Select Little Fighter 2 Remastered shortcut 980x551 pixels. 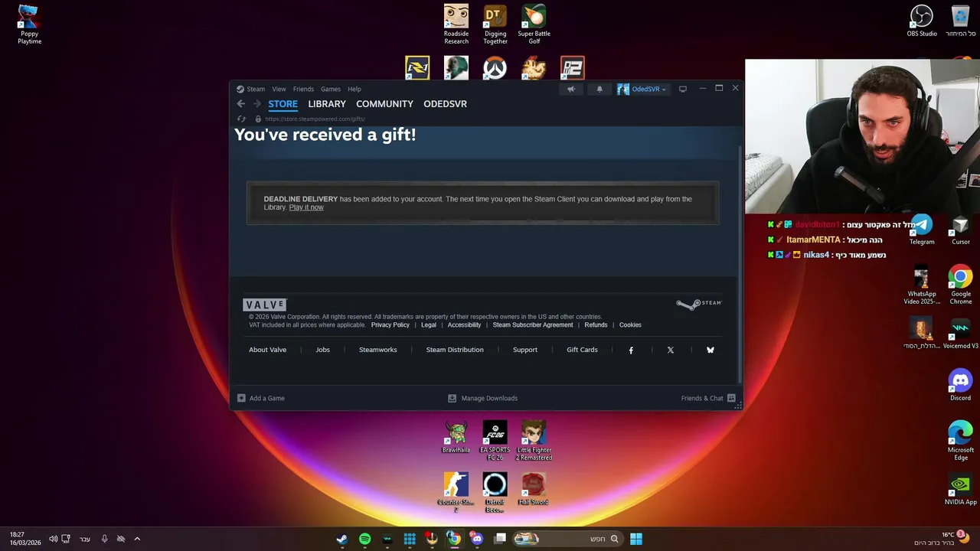(534, 441)
